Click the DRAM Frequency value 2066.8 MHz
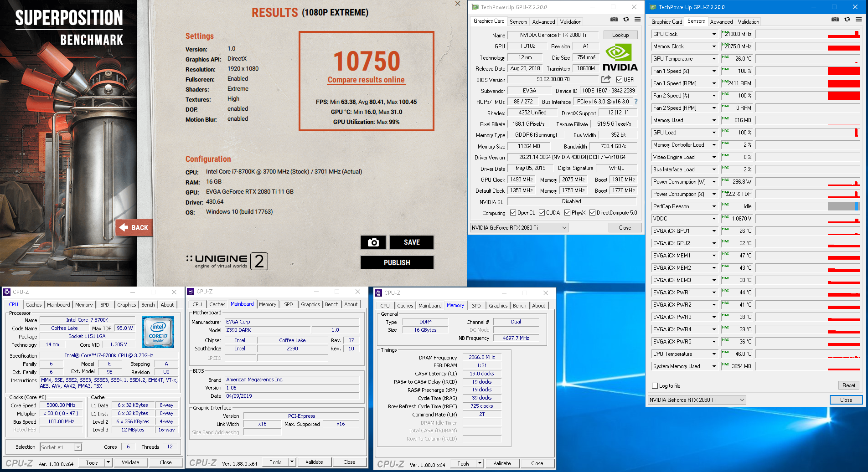This screenshot has height=472, width=868. [x=482, y=358]
